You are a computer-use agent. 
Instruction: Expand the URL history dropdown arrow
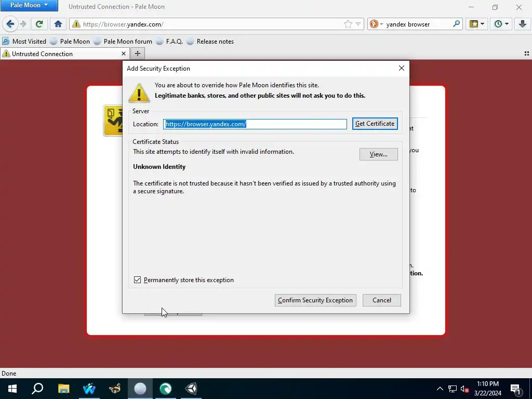358,24
